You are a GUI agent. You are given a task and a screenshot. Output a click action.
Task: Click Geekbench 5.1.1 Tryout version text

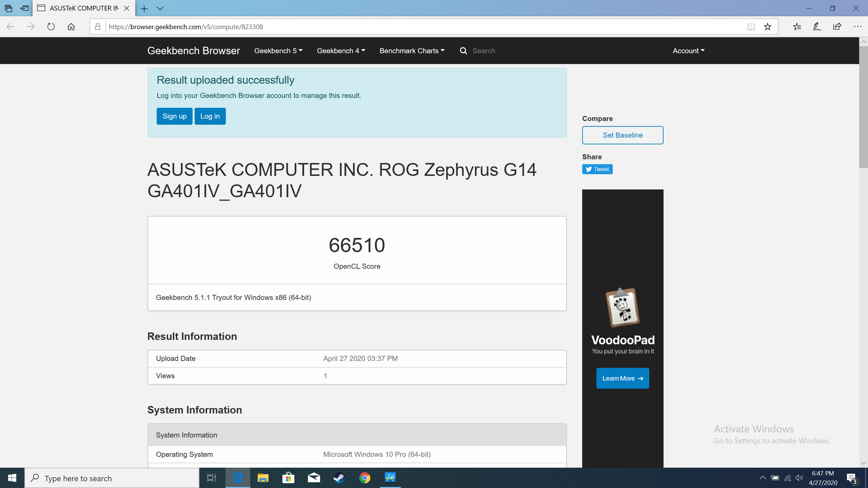(x=233, y=298)
